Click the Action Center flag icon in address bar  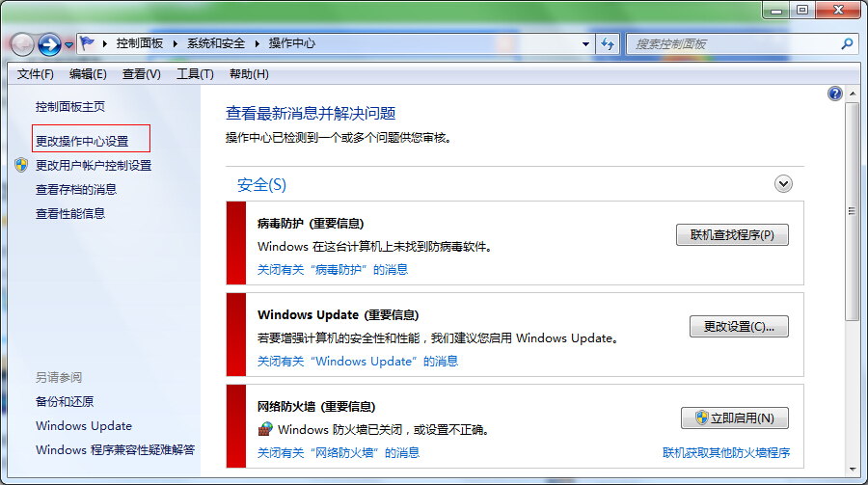point(88,43)
